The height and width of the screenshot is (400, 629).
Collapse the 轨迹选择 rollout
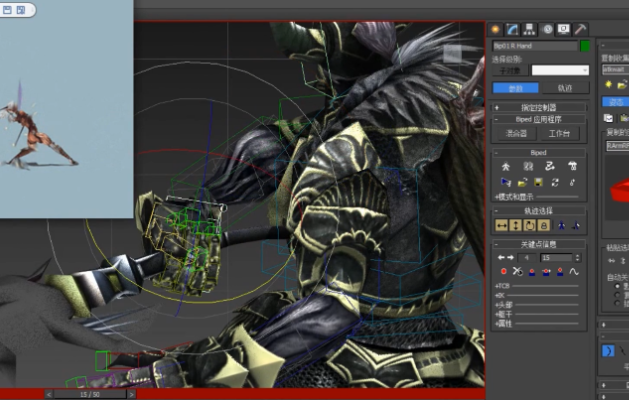click(x=539, y=211)
